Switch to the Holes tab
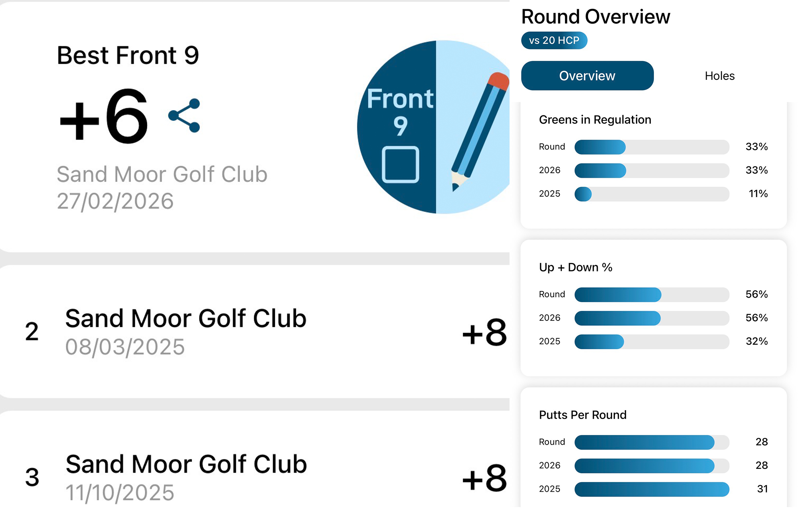Viewport: 798px width, 532px height. [719, 76]
